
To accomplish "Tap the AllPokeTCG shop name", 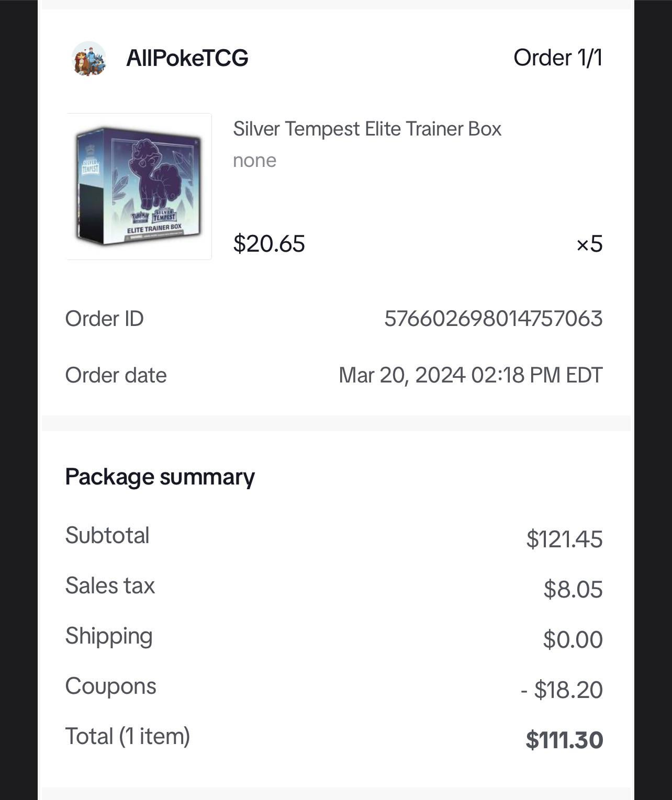I will pyautogui.click(x=187, y=58).
